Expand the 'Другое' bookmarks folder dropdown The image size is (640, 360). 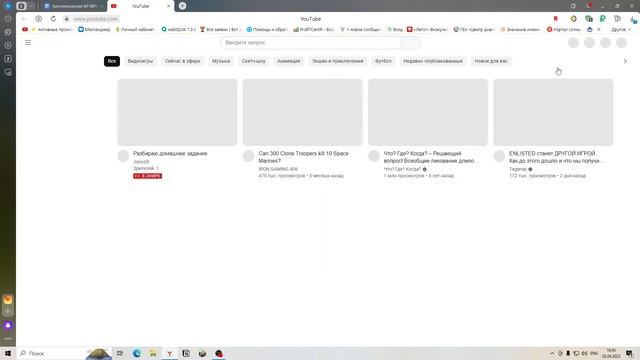[621, 29]
